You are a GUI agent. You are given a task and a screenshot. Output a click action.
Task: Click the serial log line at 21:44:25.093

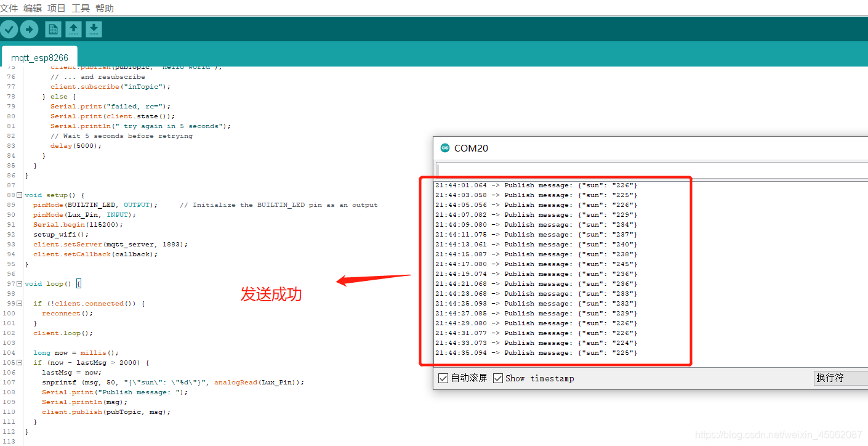point(536,304)
